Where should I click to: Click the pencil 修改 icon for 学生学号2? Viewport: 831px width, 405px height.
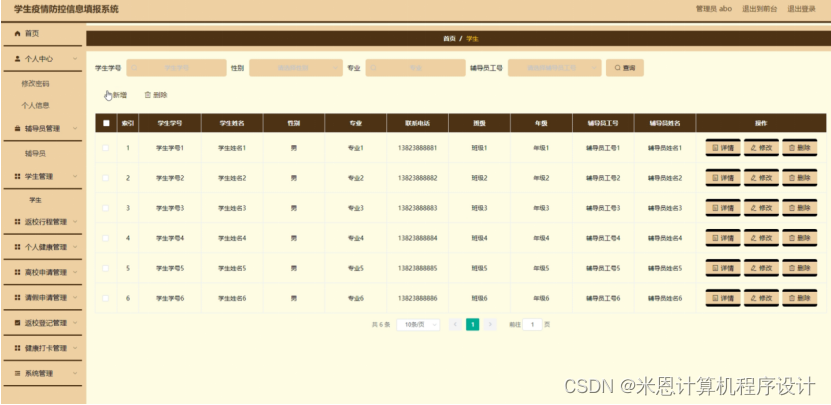tap(754, 178)
